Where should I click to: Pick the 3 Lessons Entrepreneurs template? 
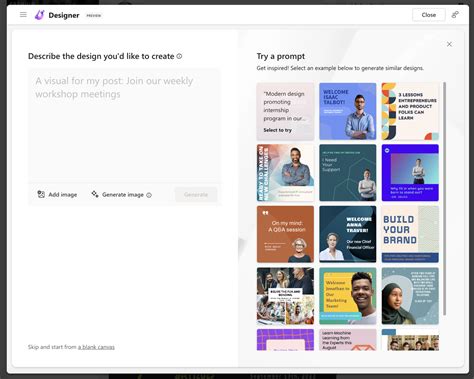tap(410, 111)
